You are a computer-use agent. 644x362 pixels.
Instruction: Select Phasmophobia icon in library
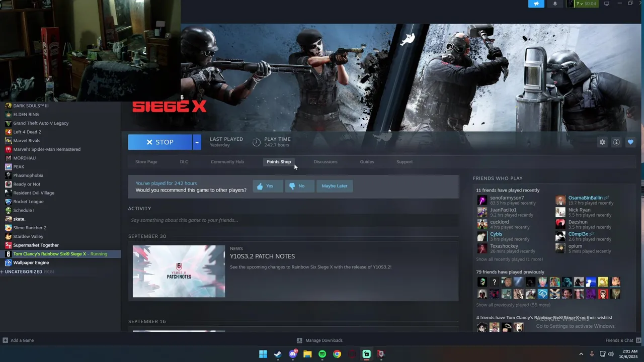click(8, 175)
